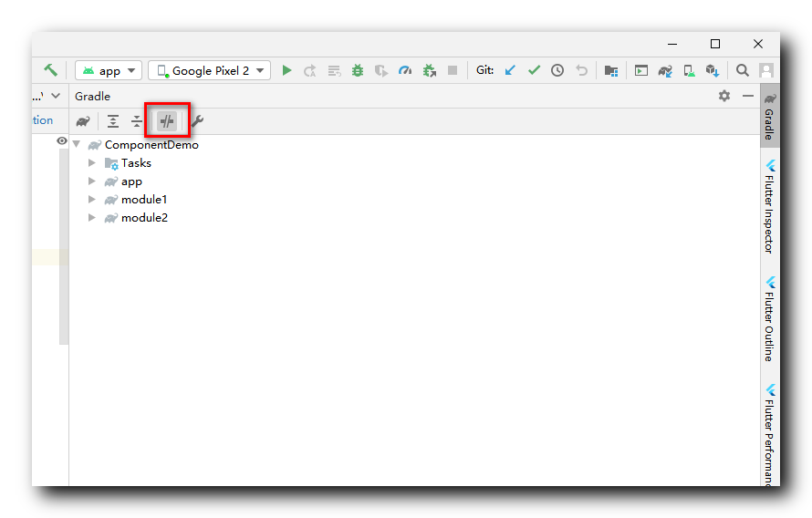
Task: Click the Git rollback undo arrow
Action: click(x=581, y=70)
